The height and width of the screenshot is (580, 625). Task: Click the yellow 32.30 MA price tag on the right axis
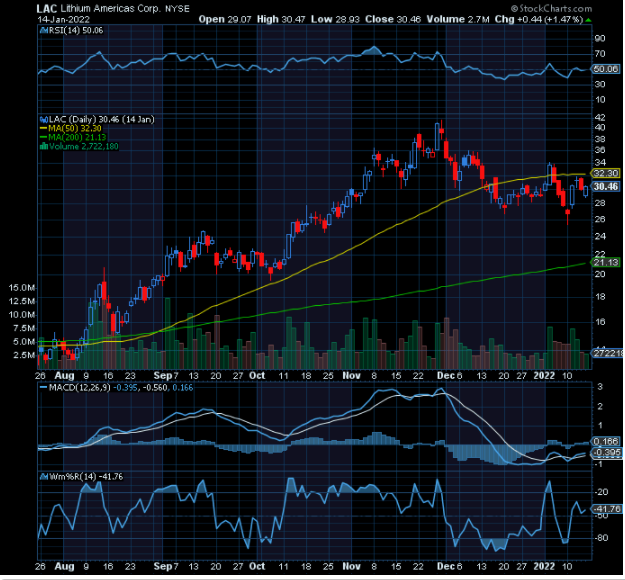[x=606, y=173]
